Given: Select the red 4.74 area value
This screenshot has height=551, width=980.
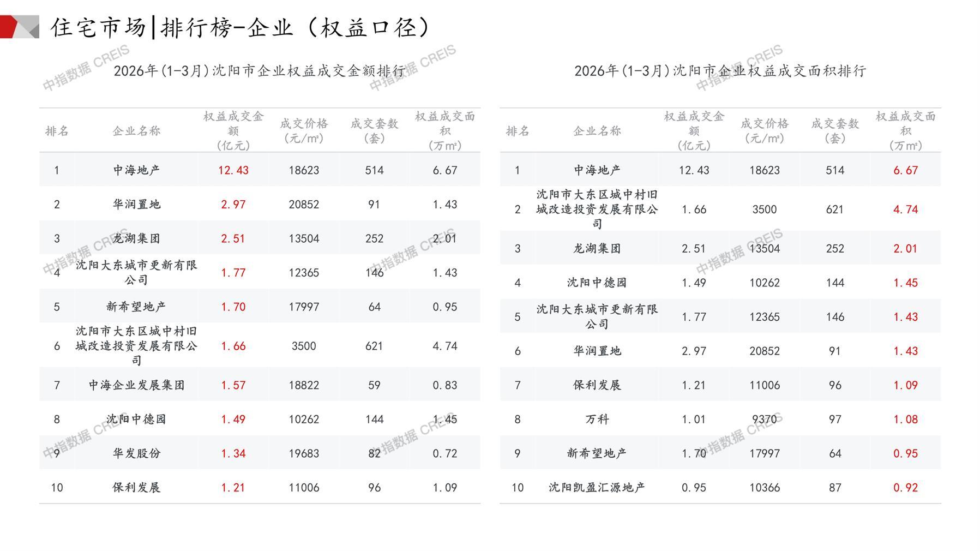Looking at the screenshot, I should (x=905, y=209).
